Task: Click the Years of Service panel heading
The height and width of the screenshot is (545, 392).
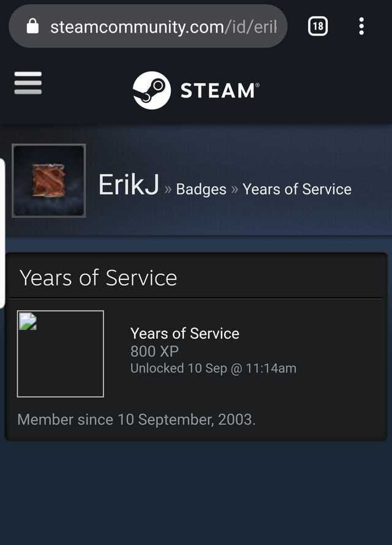Action: click(x=99, y=278)
